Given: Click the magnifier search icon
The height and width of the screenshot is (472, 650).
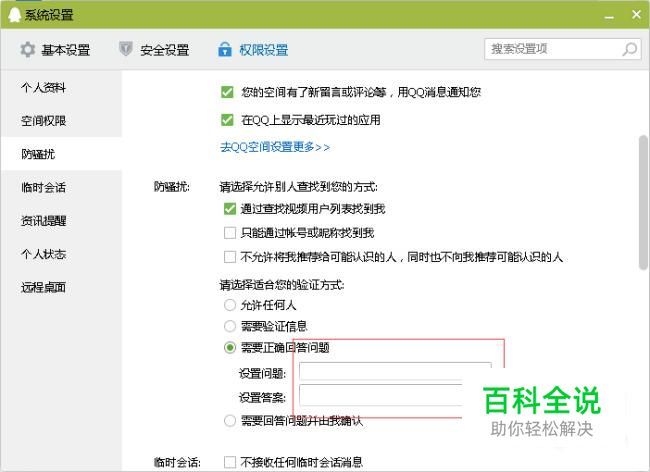Looking at the screenshot, I should 630,49.
